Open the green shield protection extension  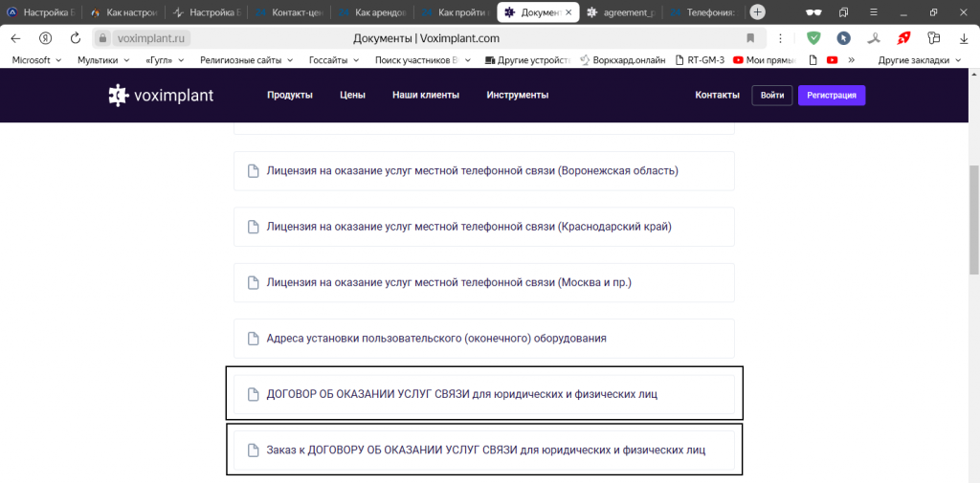pos(813,38)
